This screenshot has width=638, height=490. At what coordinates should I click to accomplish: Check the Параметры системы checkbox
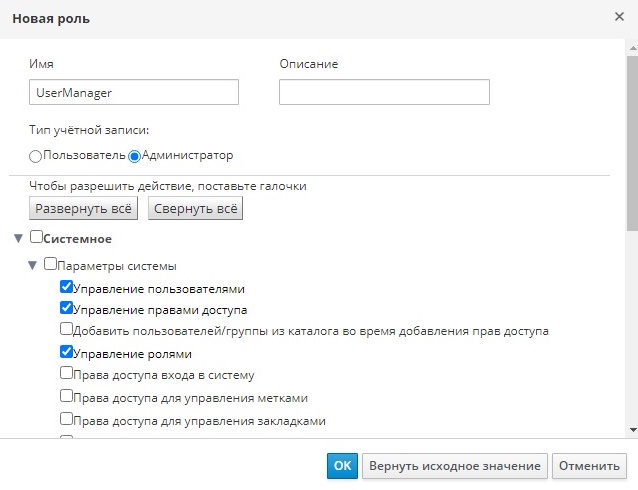pyautogui.click(x=51, y=265)
